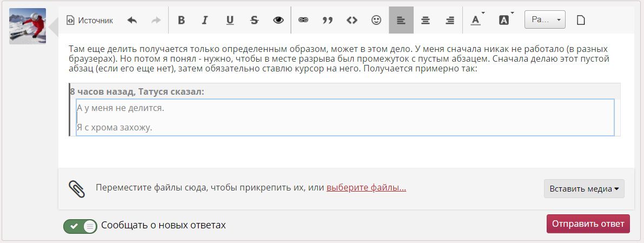Apply italic formatting
Image resolution: width=644 pixels, height=243 pixels.
click(205, 21)
